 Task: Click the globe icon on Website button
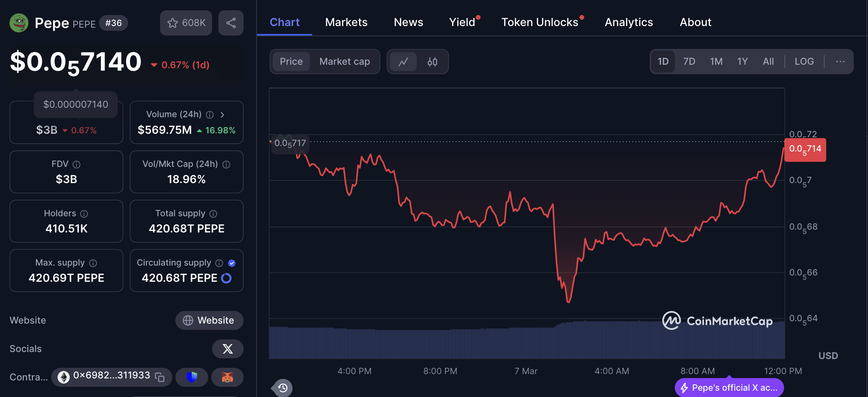(x=188, y=320)
